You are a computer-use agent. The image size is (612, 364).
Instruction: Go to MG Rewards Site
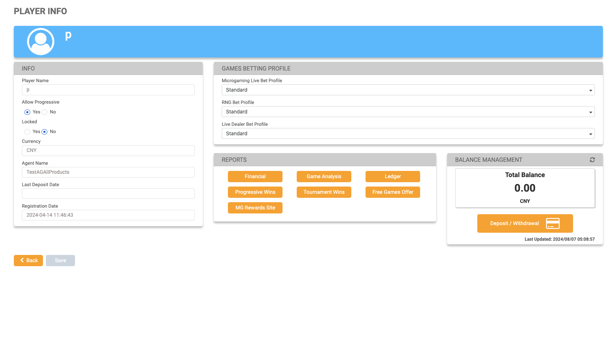point(255,208)
